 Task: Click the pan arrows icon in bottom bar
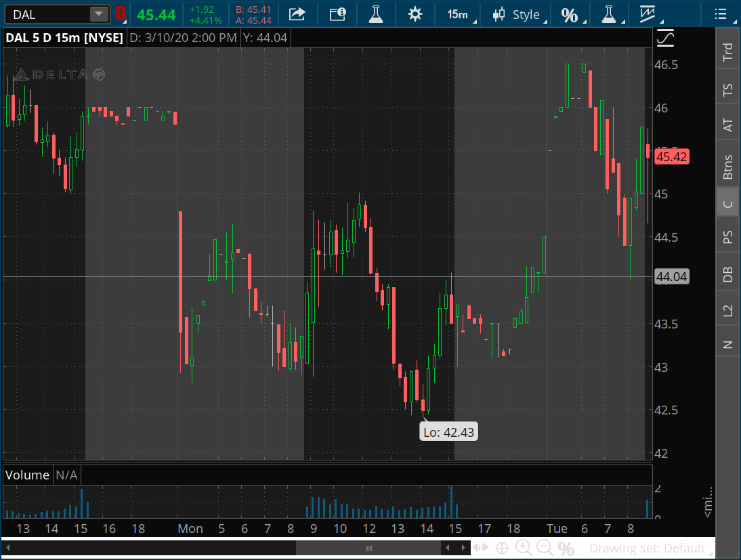click(481, 548)
